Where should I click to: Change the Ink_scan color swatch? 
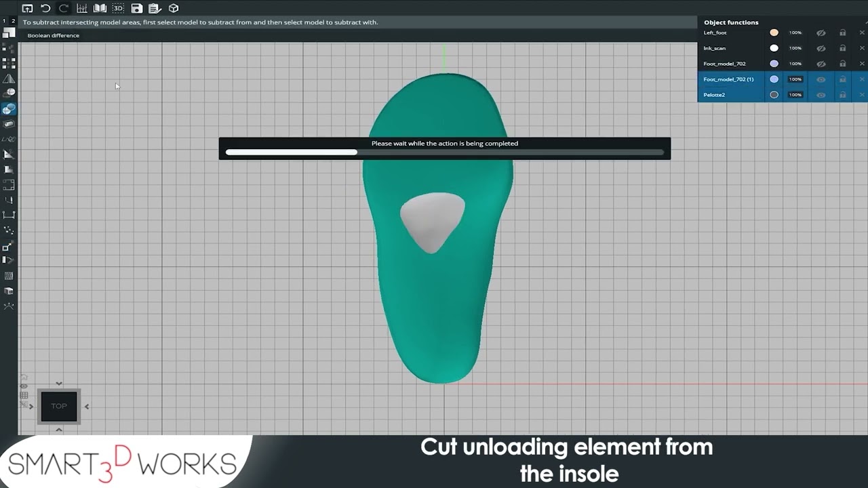[774, 48]
